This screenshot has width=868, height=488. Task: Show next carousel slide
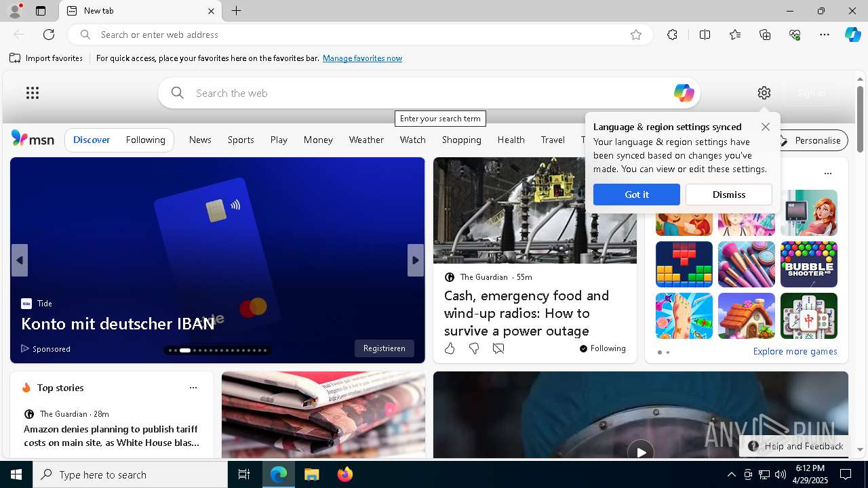[416, 260]
